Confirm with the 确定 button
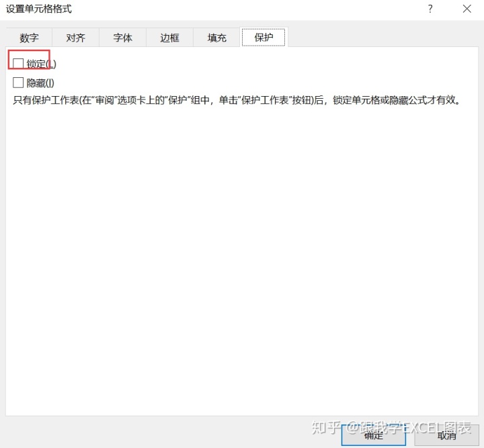The width and height of the screenshot is (484, 448). [374, 435]
